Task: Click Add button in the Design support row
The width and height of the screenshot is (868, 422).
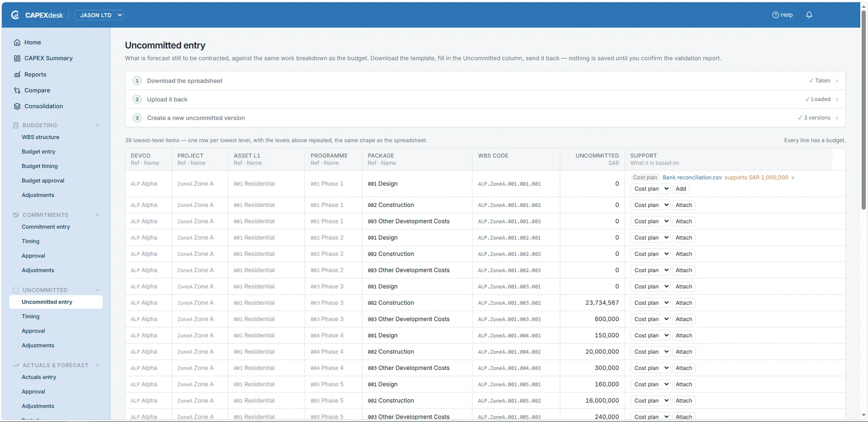Action: [x=681, y=189]
